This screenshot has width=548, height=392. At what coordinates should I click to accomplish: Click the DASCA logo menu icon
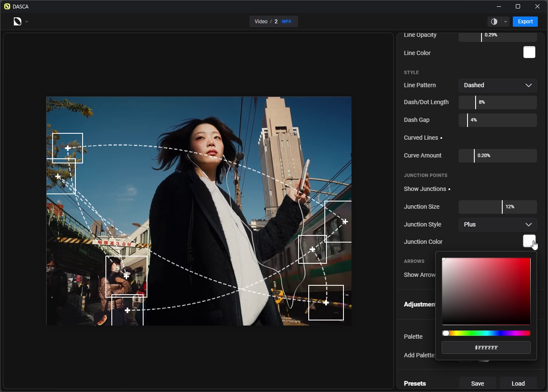17,22
